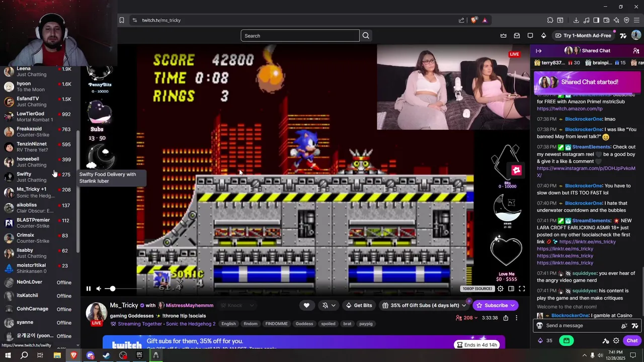Click the Get Bits button
644x362 pixels.
359,305
